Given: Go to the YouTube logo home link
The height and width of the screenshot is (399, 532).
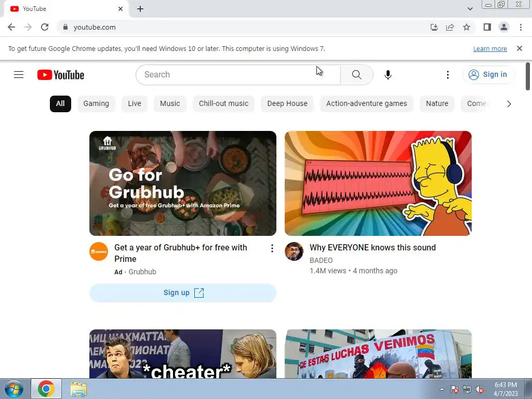Looking at the screenshot, I should 61,75.
